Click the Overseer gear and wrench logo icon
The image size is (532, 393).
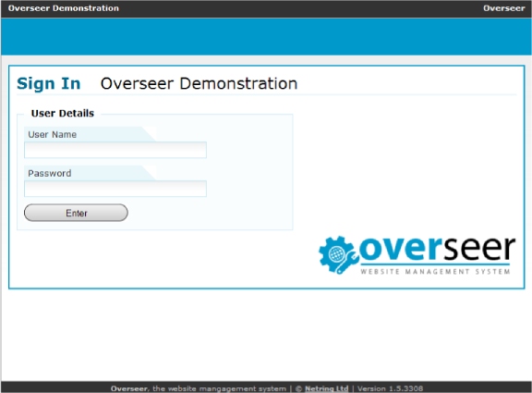click(338, 254)
